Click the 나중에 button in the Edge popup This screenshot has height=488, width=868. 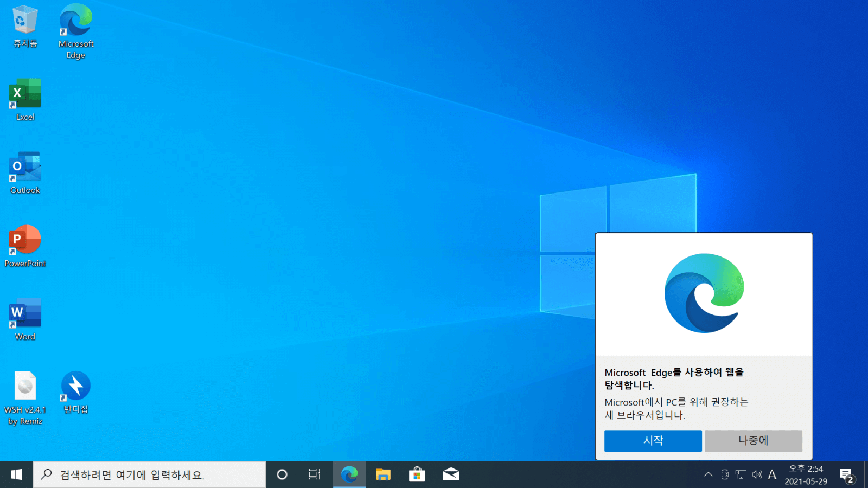[754, 441]
